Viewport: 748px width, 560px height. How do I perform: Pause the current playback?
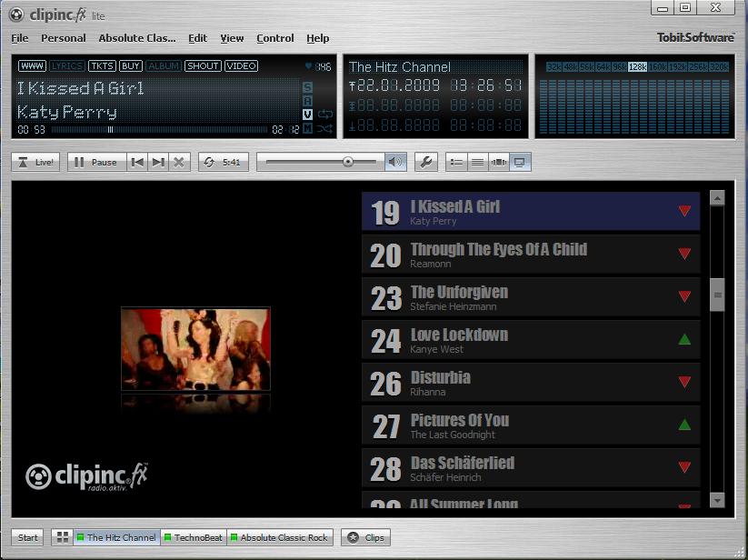click(x=97, y=162)
